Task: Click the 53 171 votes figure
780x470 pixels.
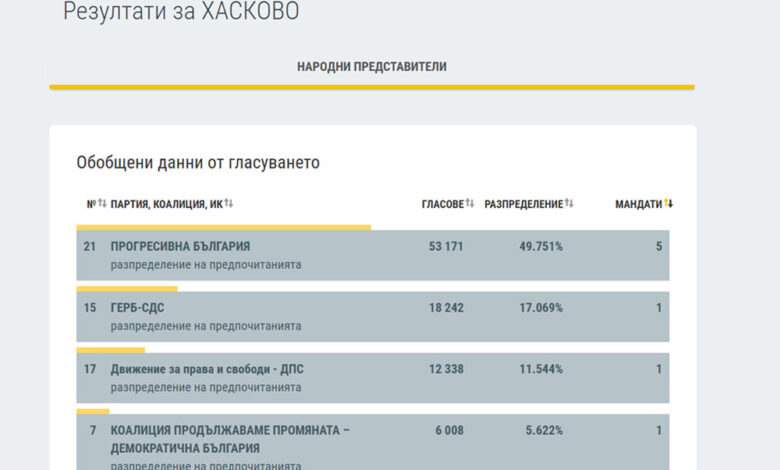Action: click(x=446, y=246)
